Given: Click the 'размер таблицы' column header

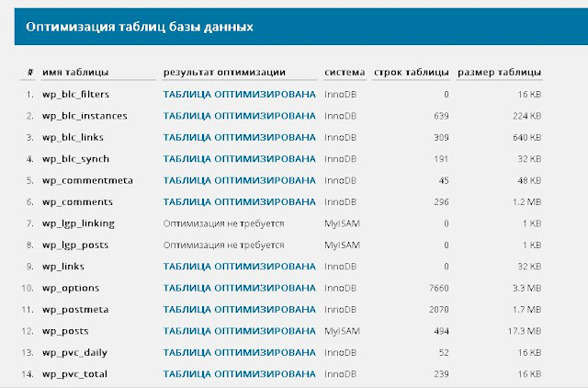Looking at the screenshot, I should (499, 72).
